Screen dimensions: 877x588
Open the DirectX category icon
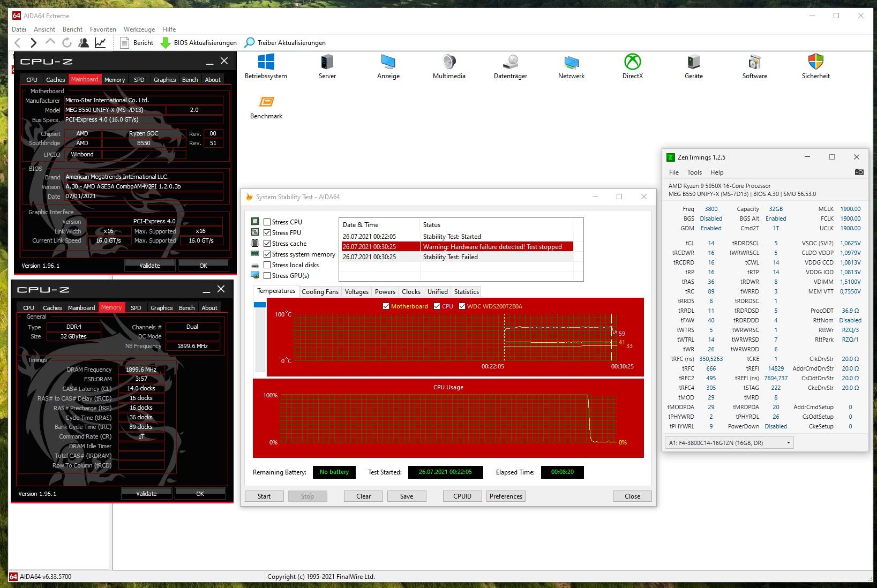point(633,66)
